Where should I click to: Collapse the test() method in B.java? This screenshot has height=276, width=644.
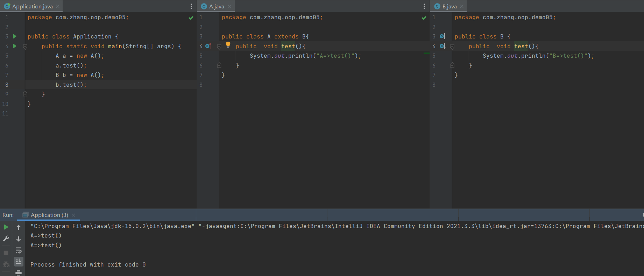pos(452,46)
